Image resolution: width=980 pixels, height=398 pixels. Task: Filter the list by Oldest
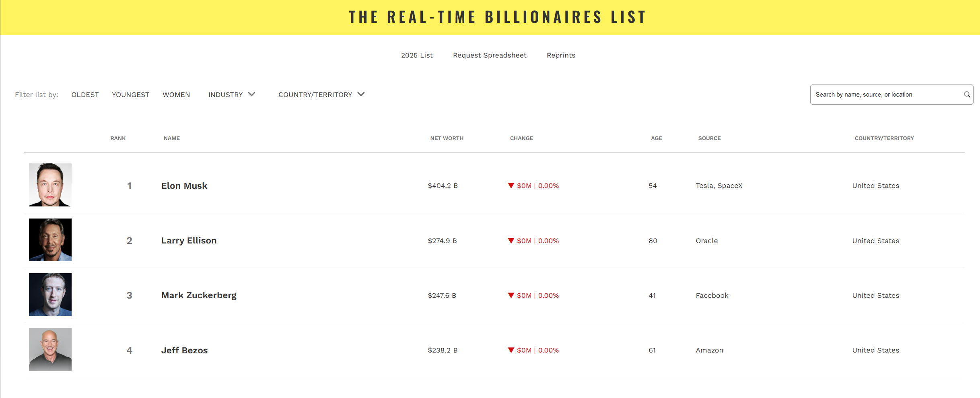(x=85, y=95)
